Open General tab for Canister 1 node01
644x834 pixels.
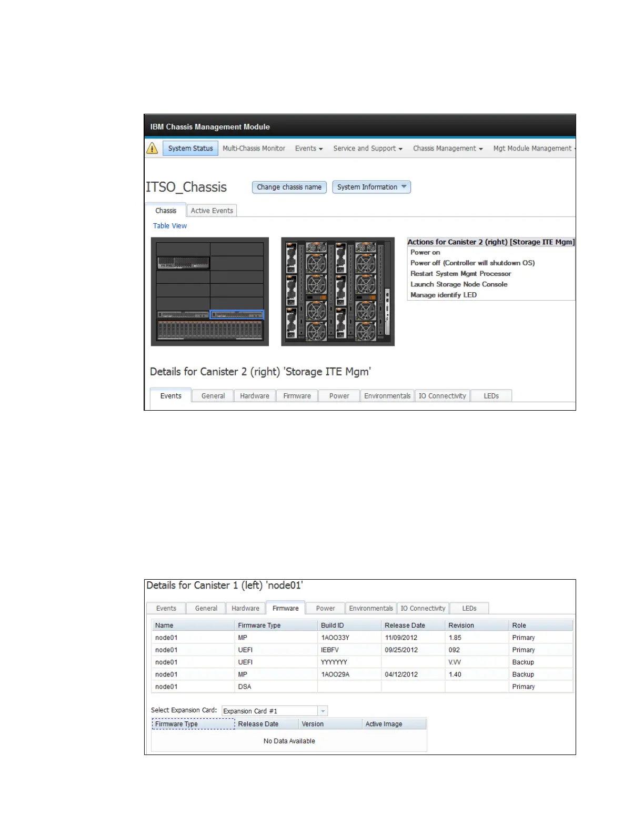click(x=206, y=608)
